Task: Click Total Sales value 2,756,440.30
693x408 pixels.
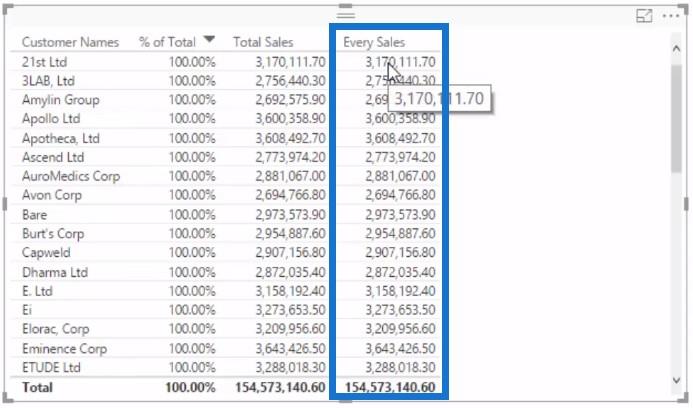Action: pyautogui.click(x=290, y=81)
